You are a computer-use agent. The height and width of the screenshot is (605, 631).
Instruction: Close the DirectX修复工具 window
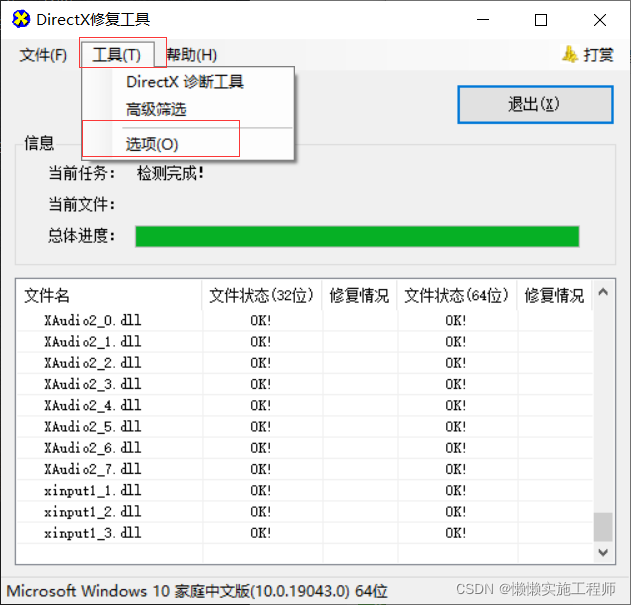click(x=600, y=19)
